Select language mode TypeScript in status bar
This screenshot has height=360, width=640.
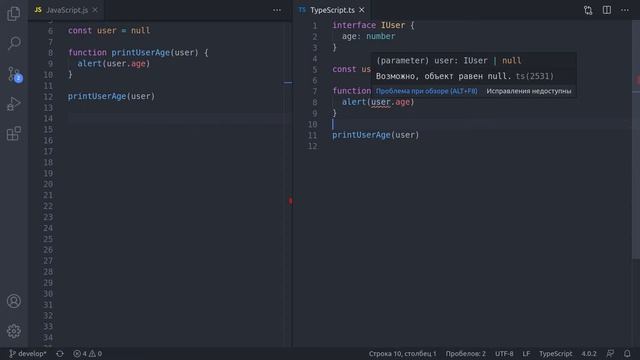click(556, 354)
